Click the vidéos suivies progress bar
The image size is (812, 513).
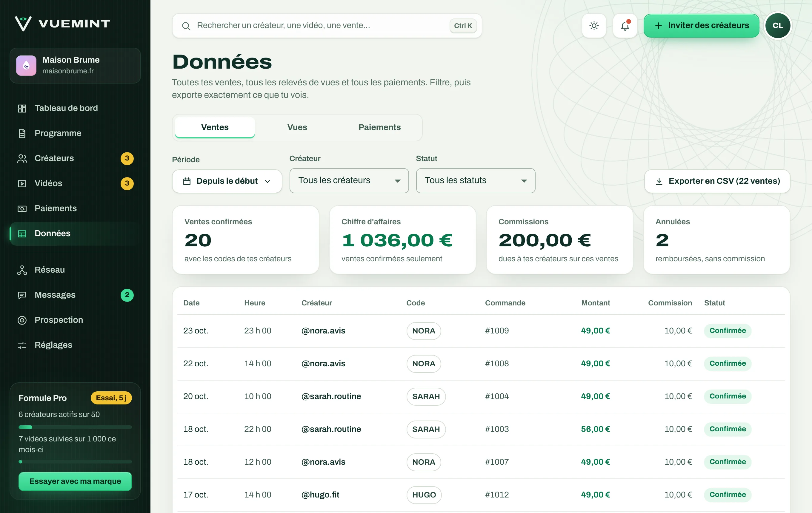point(75,462)
